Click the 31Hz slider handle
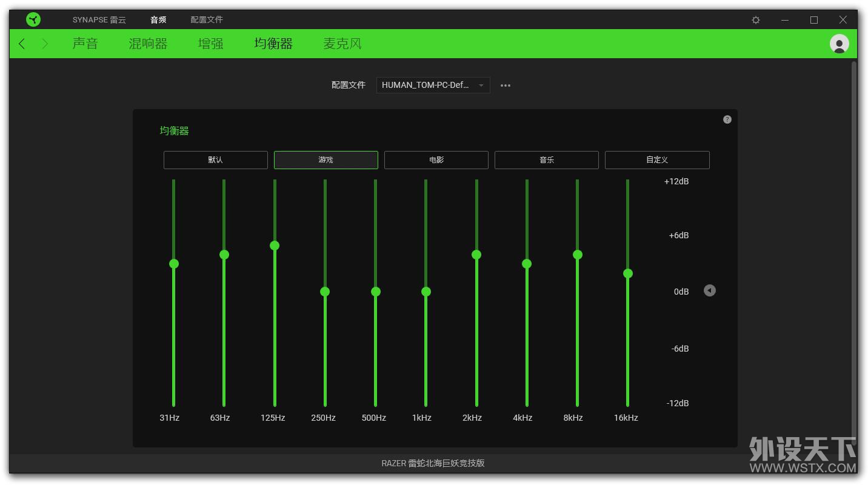 (174, 264)
